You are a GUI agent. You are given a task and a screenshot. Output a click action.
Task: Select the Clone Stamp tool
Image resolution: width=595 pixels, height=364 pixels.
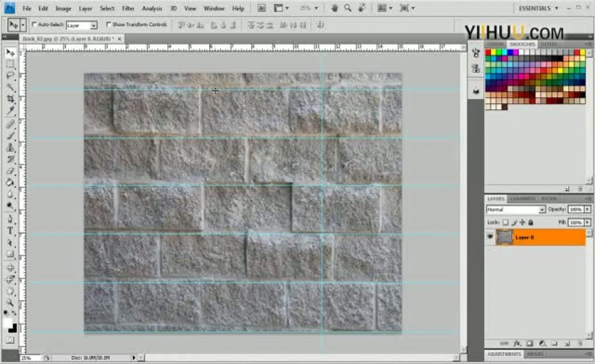point(10,148)
